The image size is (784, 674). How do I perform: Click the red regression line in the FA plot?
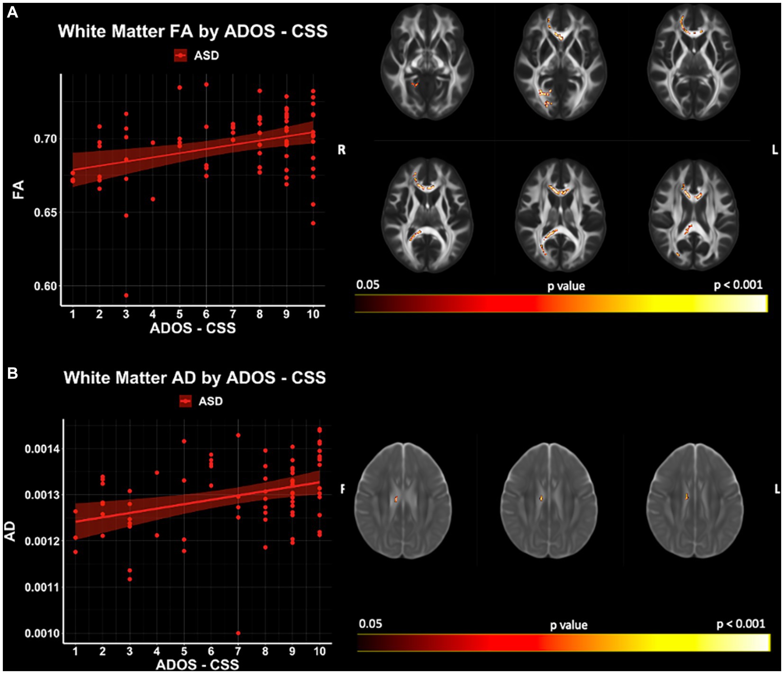click(x=192, y=151)
